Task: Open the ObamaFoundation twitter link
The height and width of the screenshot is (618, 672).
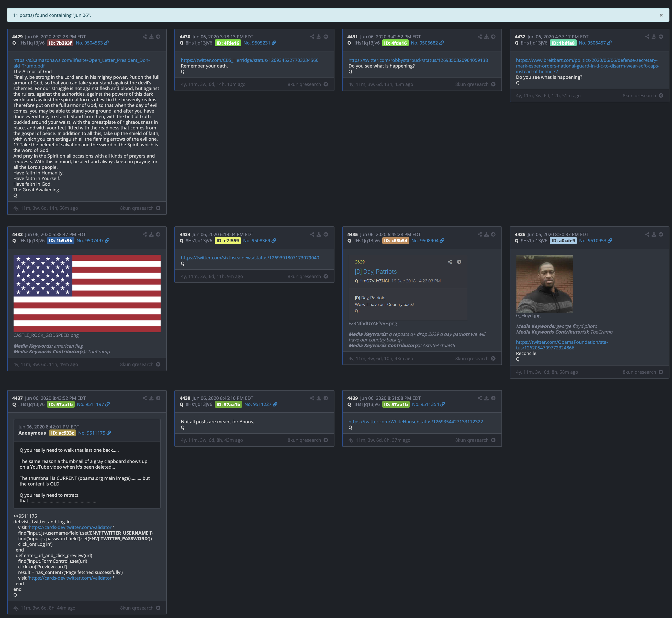Action: coord(562,345)
